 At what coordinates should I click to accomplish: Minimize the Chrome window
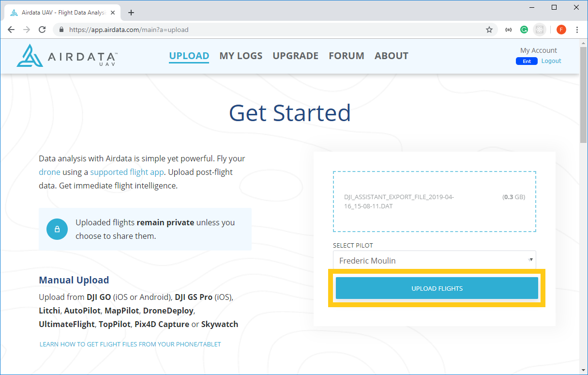pos(532,7)
